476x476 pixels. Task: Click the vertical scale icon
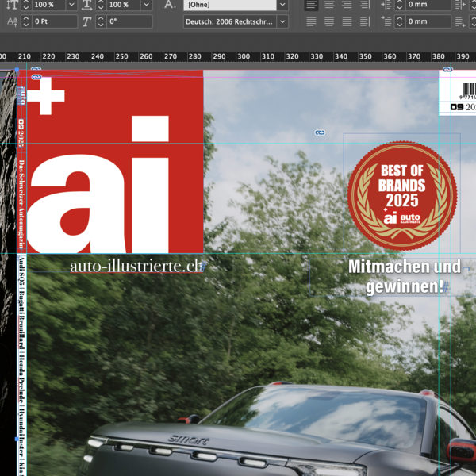point(12,5)
